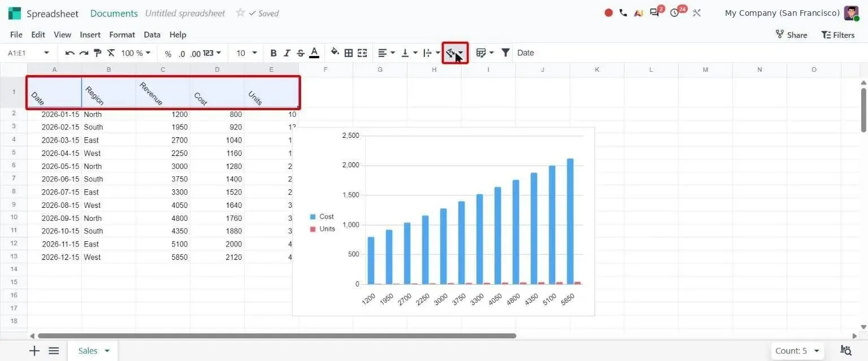The width and height of the screenshot is (868, 361).
Task: Open the borders tool
Action: tap(349, 53)
